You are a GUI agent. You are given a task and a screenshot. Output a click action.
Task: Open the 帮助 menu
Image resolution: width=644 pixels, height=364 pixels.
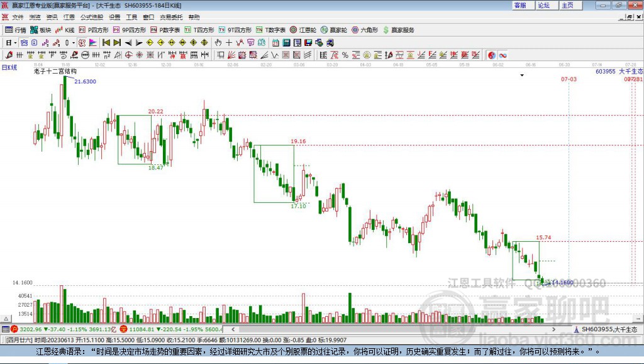(x=194, y=17)
